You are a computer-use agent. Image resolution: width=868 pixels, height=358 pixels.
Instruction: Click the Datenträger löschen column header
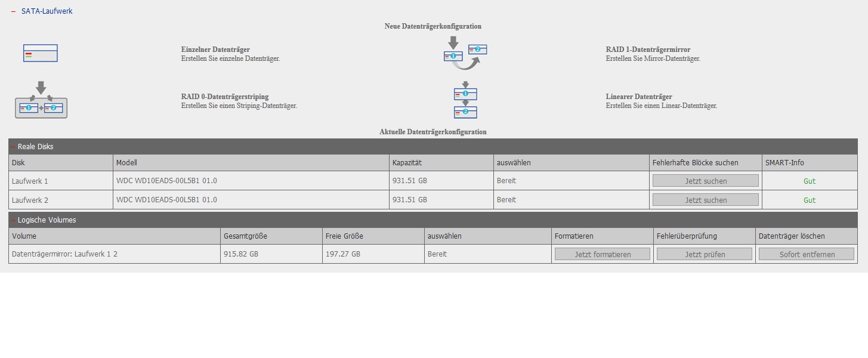pos(807,236)
